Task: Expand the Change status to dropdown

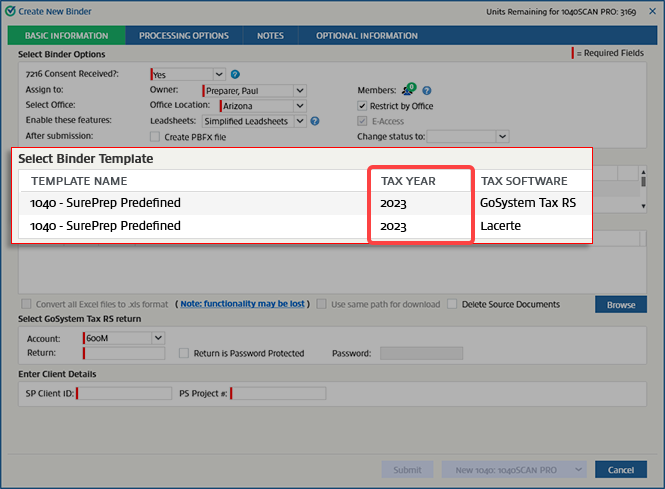Action: click(502, 136)
